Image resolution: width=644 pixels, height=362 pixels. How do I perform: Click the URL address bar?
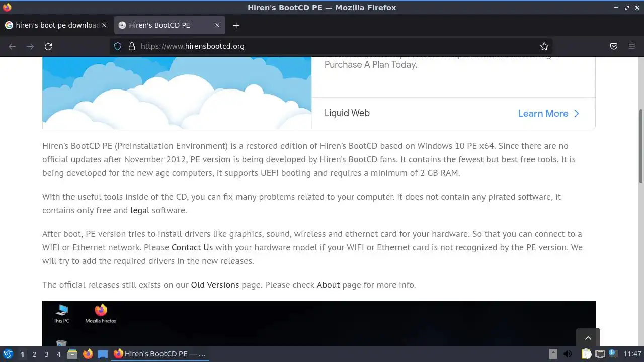(x=332, y=46)
